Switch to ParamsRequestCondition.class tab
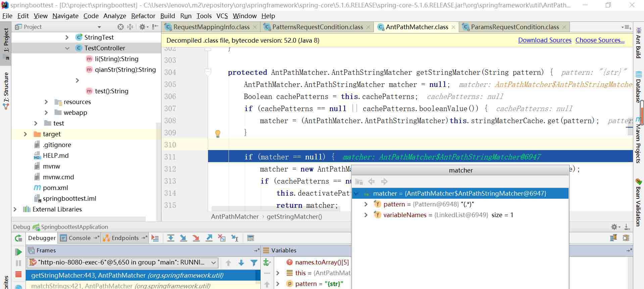 (x=515, y=27)
